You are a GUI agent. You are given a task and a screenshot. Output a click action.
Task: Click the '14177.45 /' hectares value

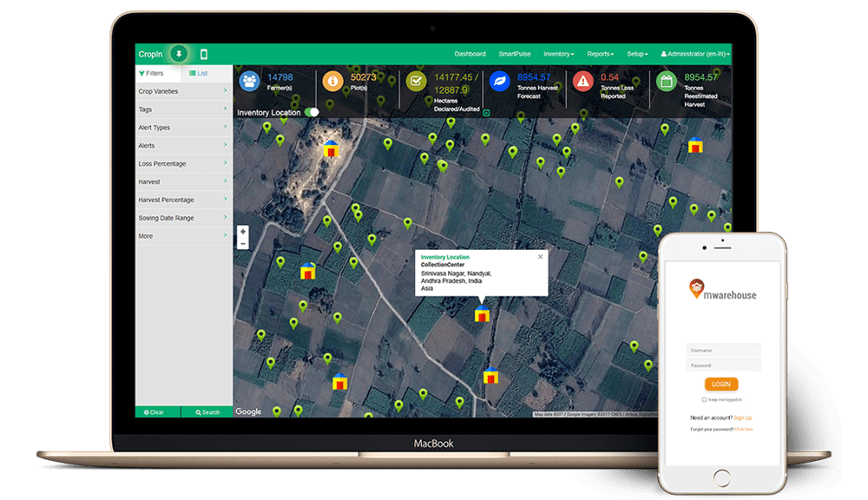[x=457, y=77]
